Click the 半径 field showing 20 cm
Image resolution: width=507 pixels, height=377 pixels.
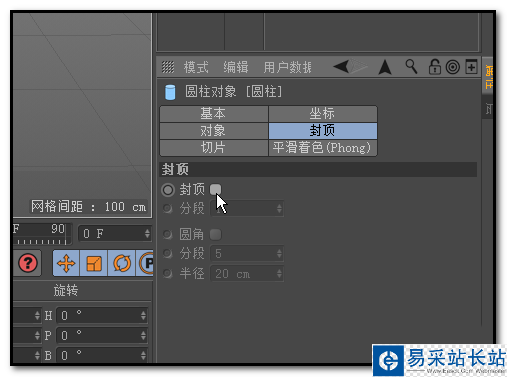(247, 274)
